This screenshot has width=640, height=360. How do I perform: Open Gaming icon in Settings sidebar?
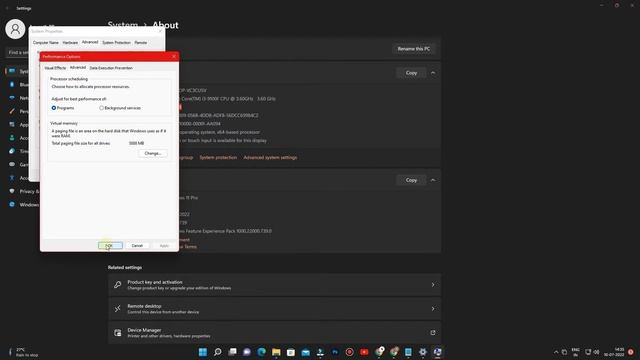tap(12, 164)
